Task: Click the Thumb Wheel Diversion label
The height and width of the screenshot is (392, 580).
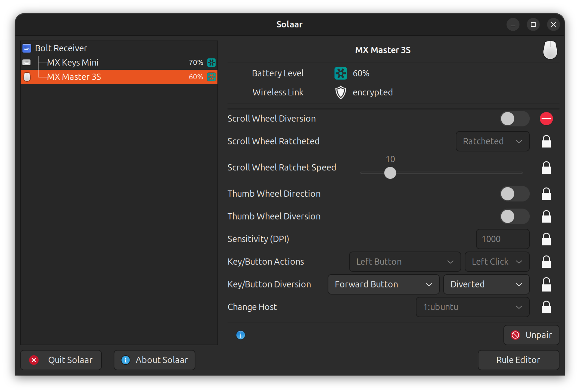Action: 274,216
